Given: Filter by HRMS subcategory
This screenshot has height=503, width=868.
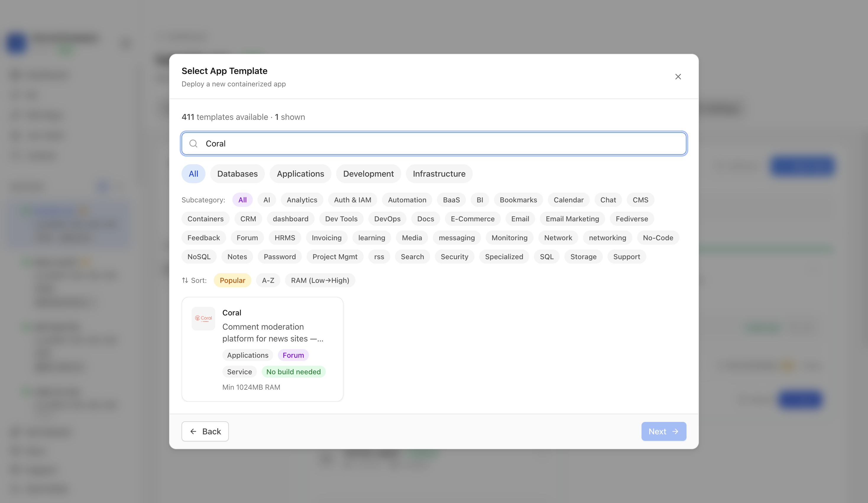Looking at the screenshot, I should (x=285, y=238).
